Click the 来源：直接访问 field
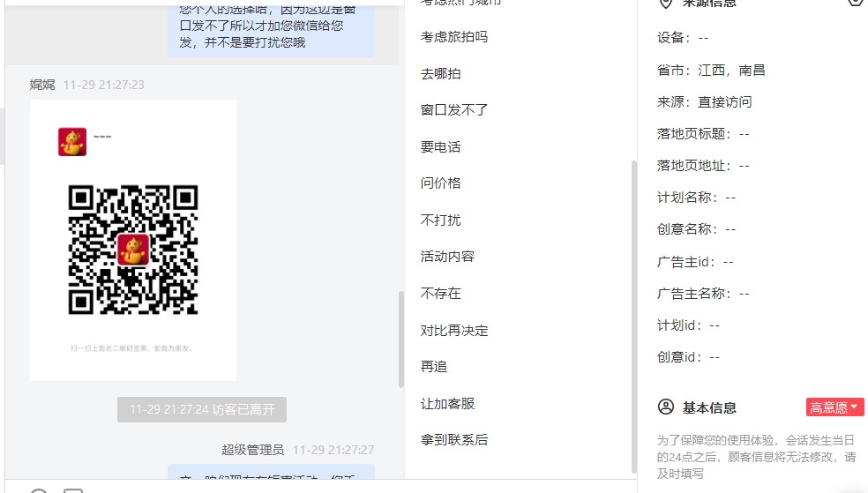Image resolution: width=868 pixels, height=493 pixels. 704,102
